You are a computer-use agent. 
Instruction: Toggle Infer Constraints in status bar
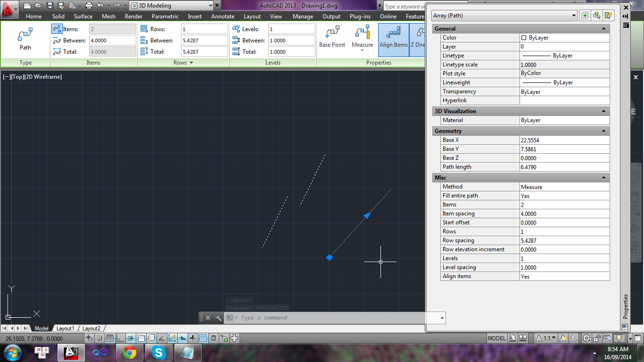[x=89, y=338]
